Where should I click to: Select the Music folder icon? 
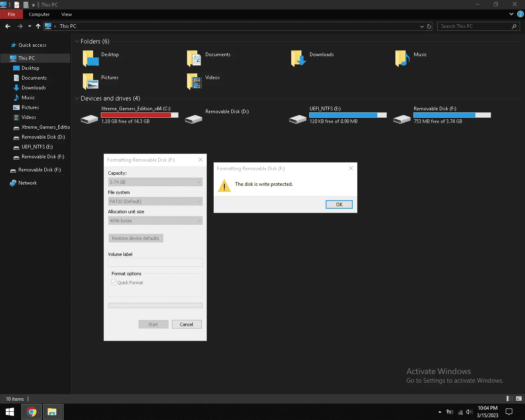[402, 58]
